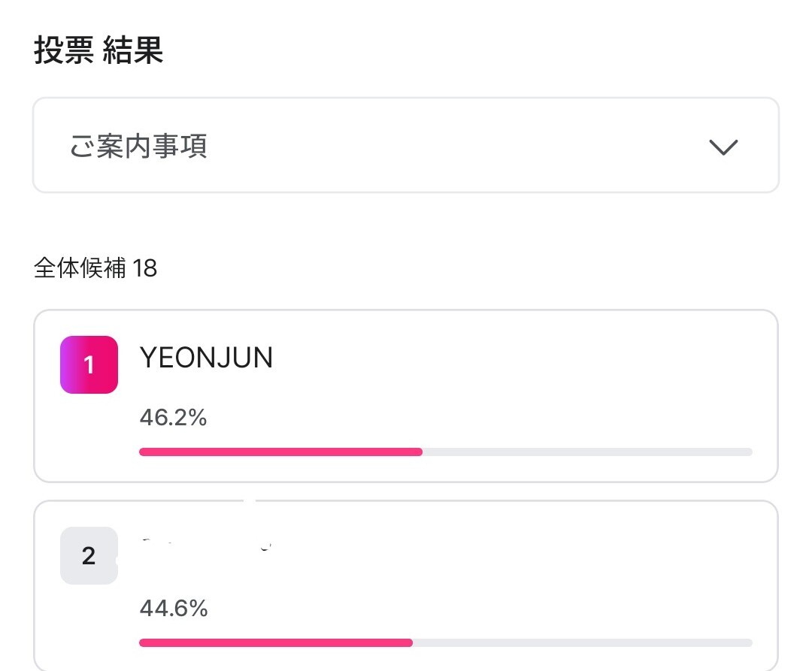Click the number 18 in the candidate count

[144, 268]
